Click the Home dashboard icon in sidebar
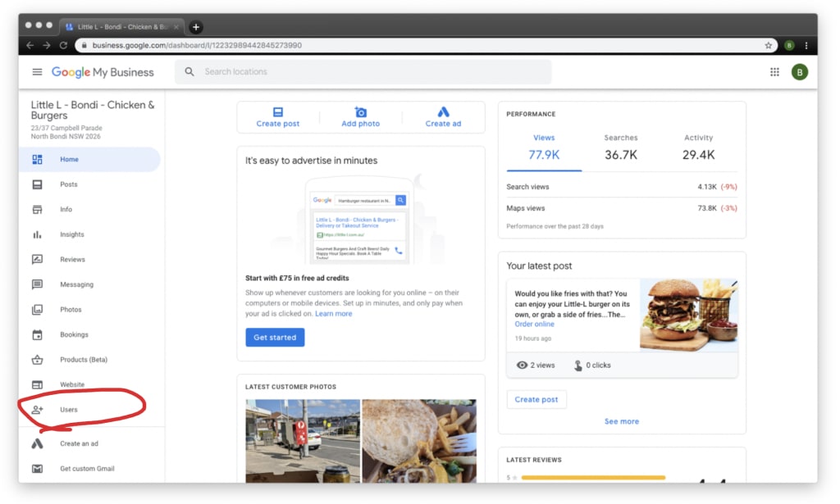This screenshot has width=840, height=504. 37,160
